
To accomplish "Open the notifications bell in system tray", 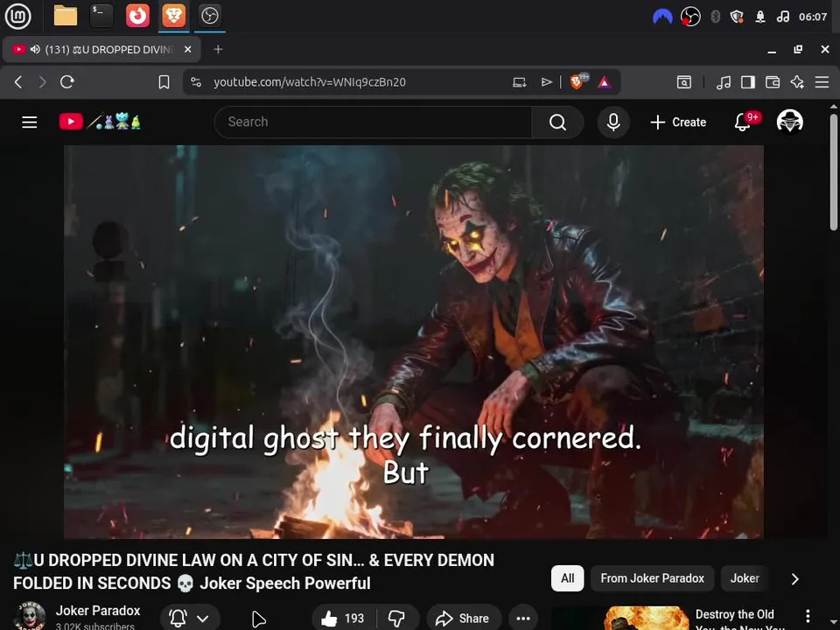I will click(x=759, y=17).
